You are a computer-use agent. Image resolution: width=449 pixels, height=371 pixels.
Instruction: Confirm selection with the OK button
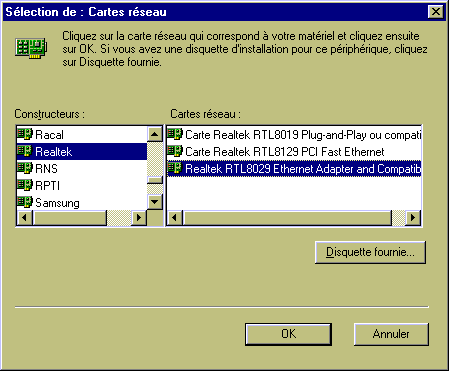pyautogui.click(x=288, y=334)
